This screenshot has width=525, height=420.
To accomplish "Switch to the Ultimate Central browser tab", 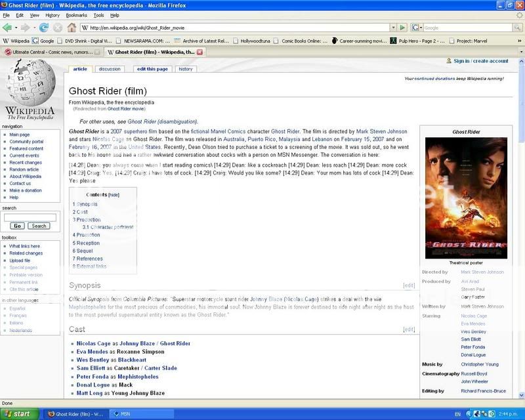I will pyautogui.click(x=52, y=52).
